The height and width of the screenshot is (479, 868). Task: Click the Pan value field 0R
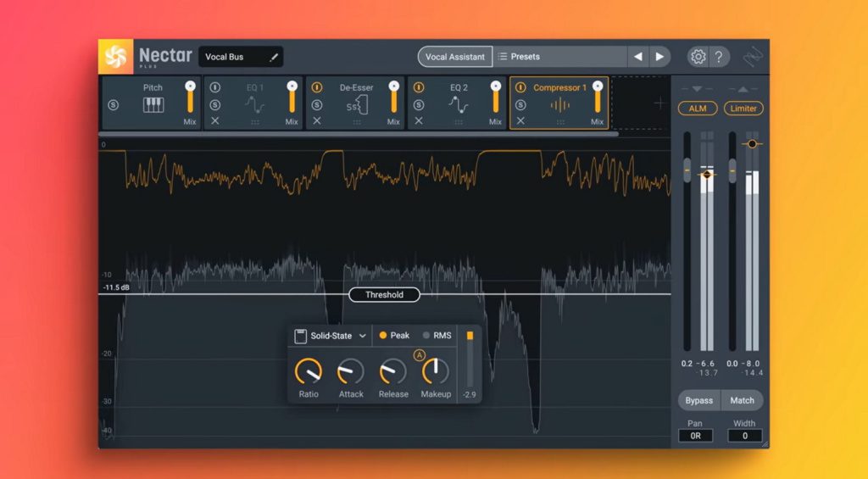pos(696,436)
